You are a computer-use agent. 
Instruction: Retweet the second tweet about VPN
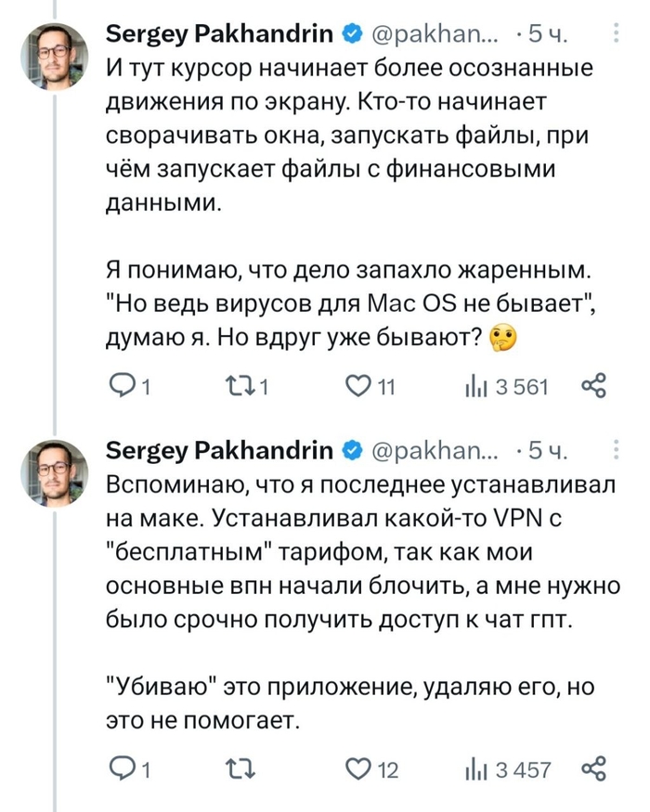(239, 769)
